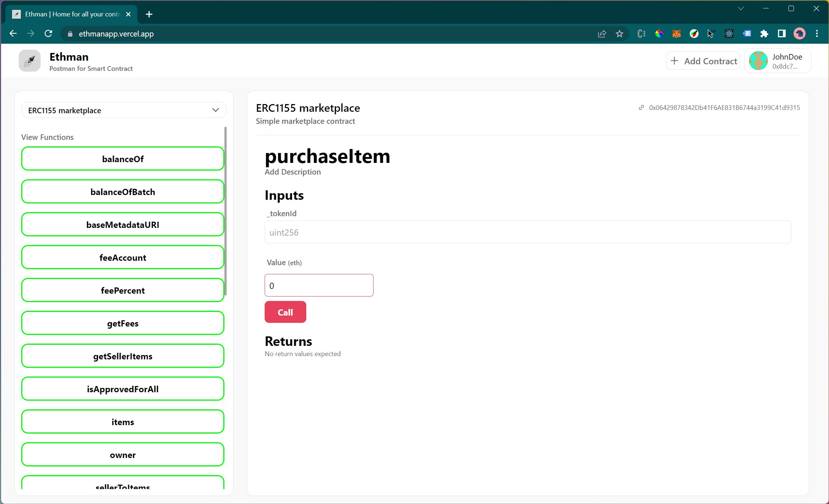Click the owner view function button
Viewport: 829px width, 504px height.
point(122,455)
